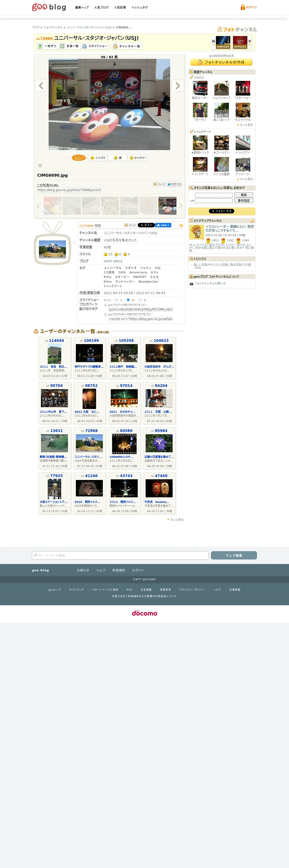The height and width of the screenshot is (868, 289).
Task: Open the 編集トップ menu item
Action: [x=82, y=7]
